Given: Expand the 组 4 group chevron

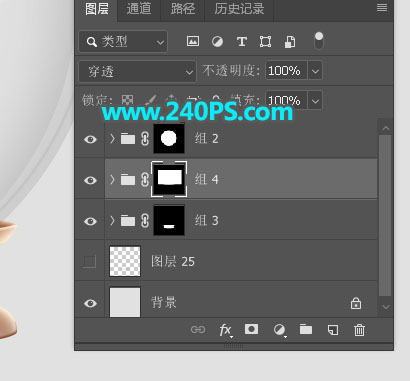Looking at the screenshot, I should point(112,180).
